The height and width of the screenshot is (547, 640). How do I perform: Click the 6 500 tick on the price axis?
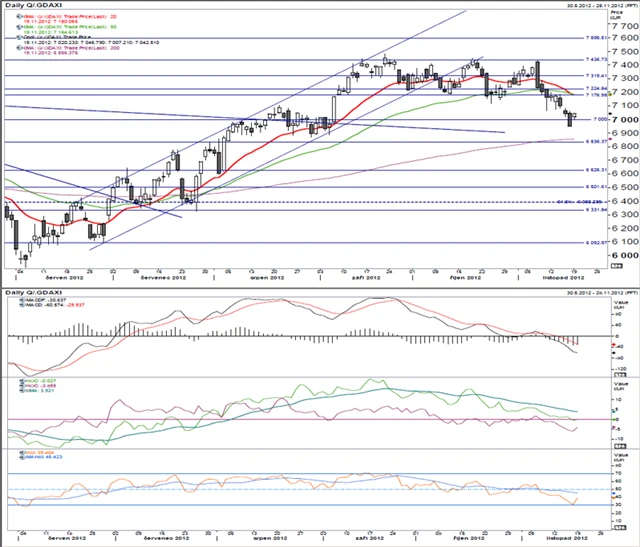[625, 187]
